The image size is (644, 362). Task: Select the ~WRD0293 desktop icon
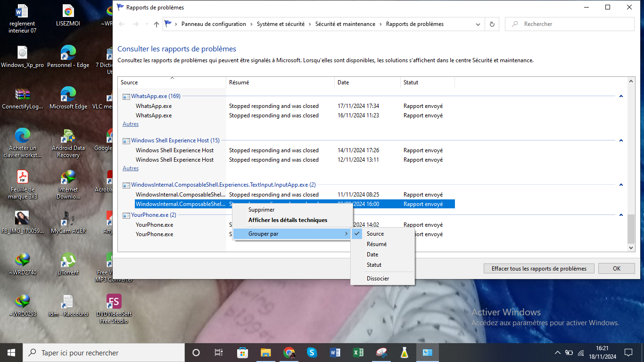coord(22,306)
